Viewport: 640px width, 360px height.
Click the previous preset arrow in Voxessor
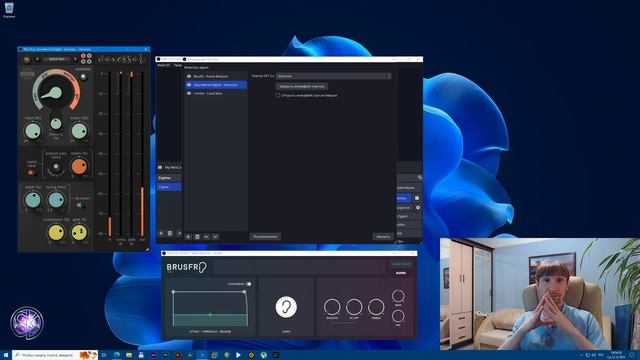37,59
